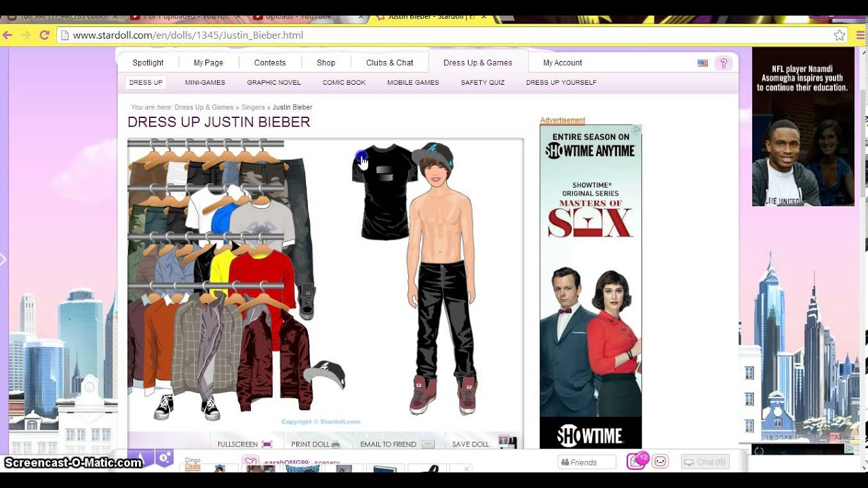
Task: Open the My Page tab
Action: coord(208,63)
